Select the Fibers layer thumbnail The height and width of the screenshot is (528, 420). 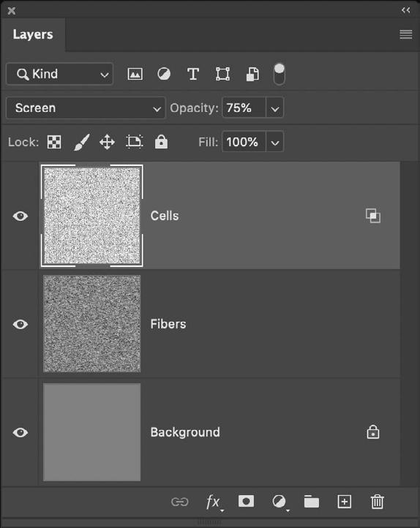[92, 324]
